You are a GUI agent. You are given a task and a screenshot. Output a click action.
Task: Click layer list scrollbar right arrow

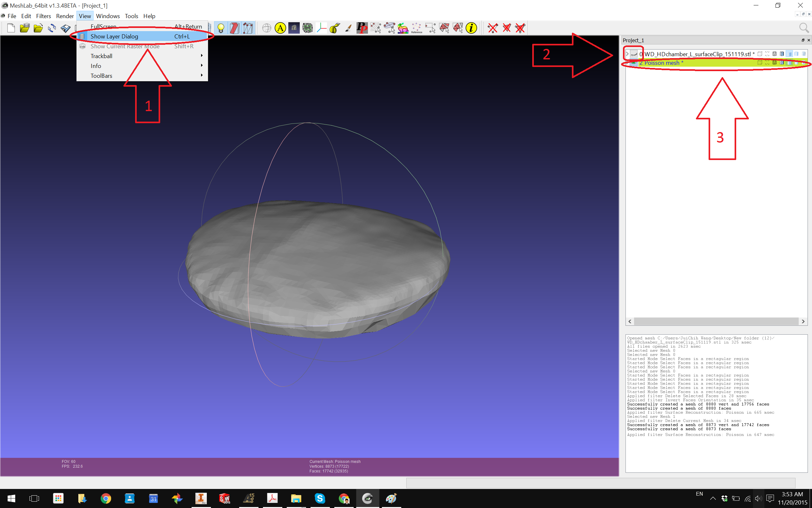[x=803, y=322]
